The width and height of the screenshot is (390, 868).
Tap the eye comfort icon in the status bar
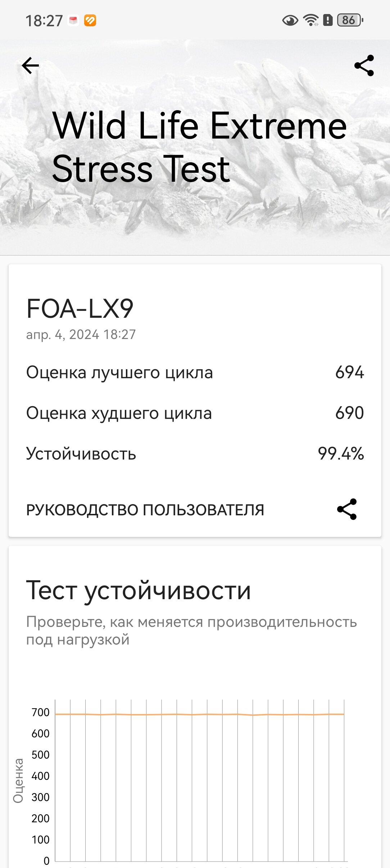click(290, 21)
